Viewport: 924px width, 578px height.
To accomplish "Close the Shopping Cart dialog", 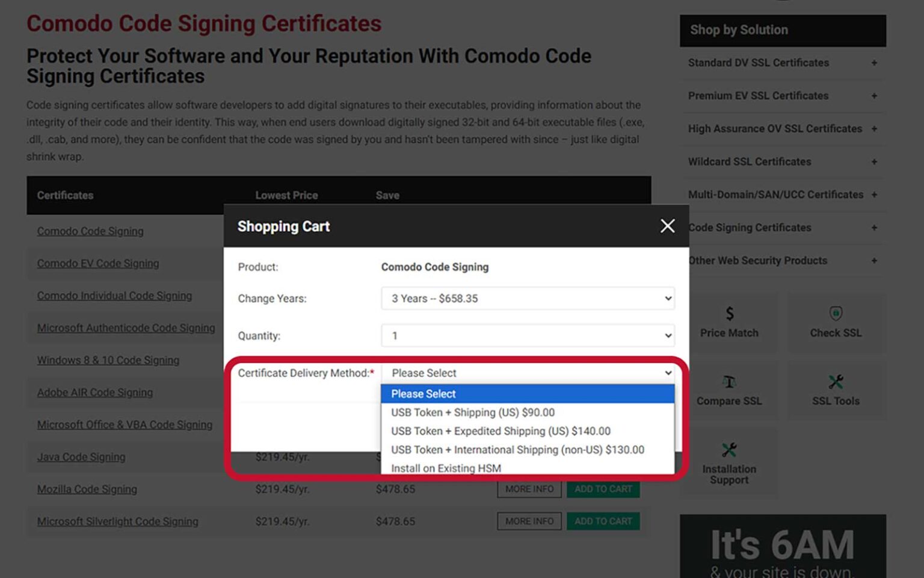I will tap(667, 226).
